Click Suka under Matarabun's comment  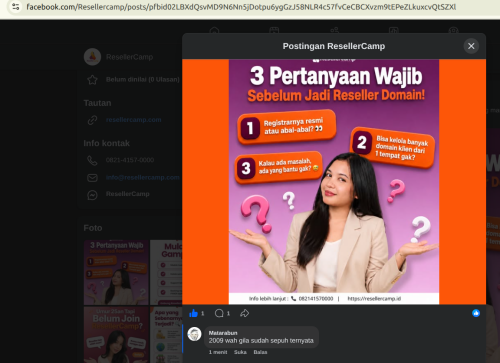pos(240,352)
